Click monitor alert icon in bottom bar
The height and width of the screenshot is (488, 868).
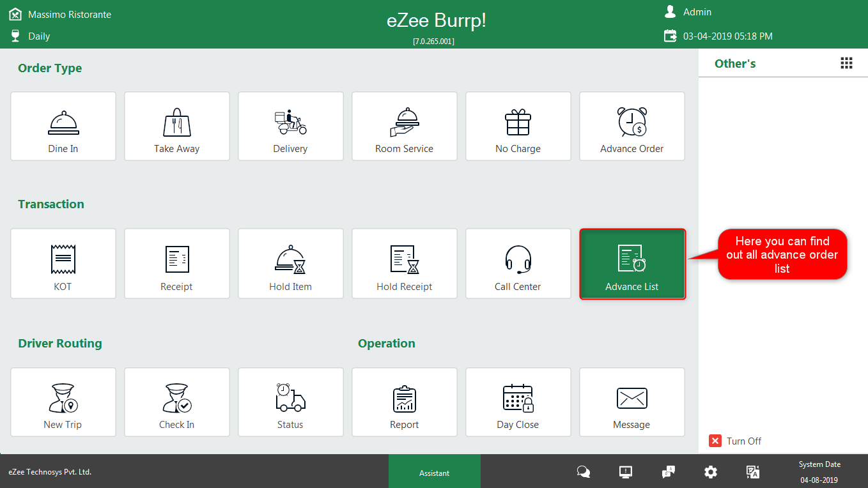[x=626, y=472]
